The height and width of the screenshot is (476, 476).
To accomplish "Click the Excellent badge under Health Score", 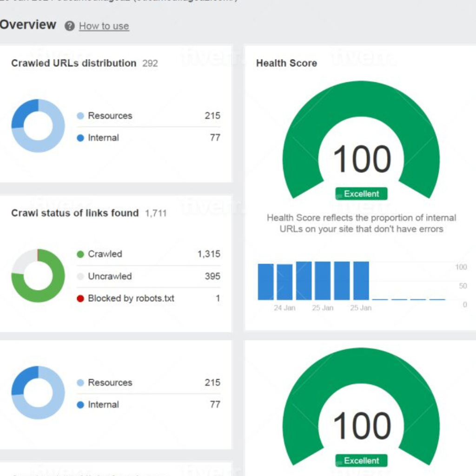I will coord(361,194).
